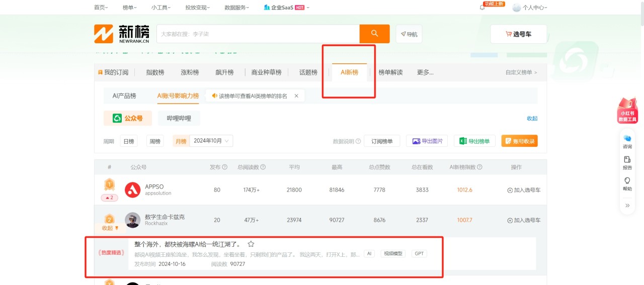Screen dimensions: 644x285
Task: Open the 选号车 cart button
Action: [x=519, y=34]
